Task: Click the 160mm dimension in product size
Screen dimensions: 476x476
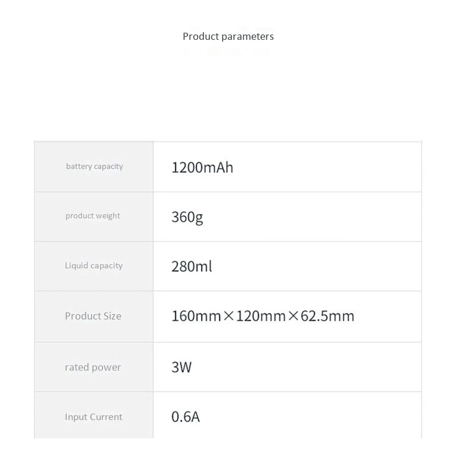Action: (x=196, y=316)
